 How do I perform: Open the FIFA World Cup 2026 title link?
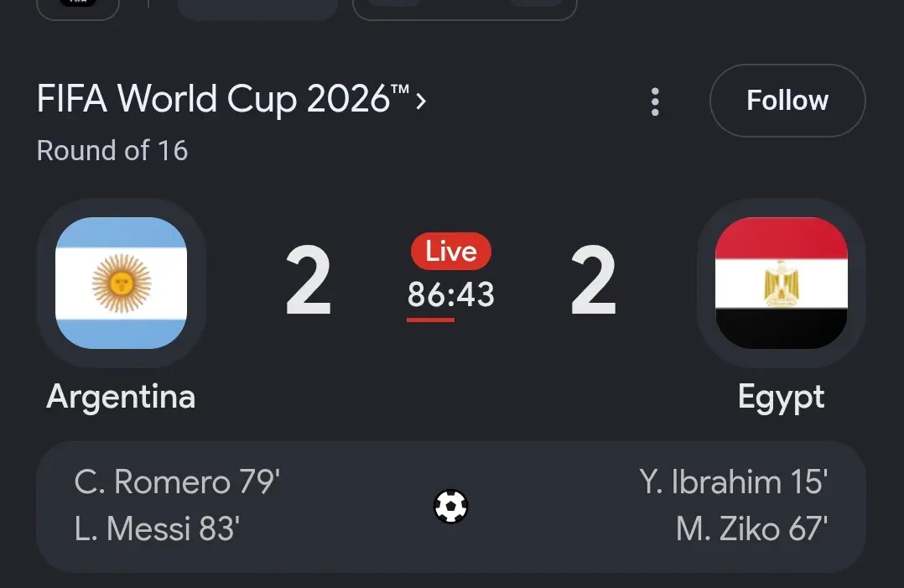pyautogui.click(x=224, y=99)
